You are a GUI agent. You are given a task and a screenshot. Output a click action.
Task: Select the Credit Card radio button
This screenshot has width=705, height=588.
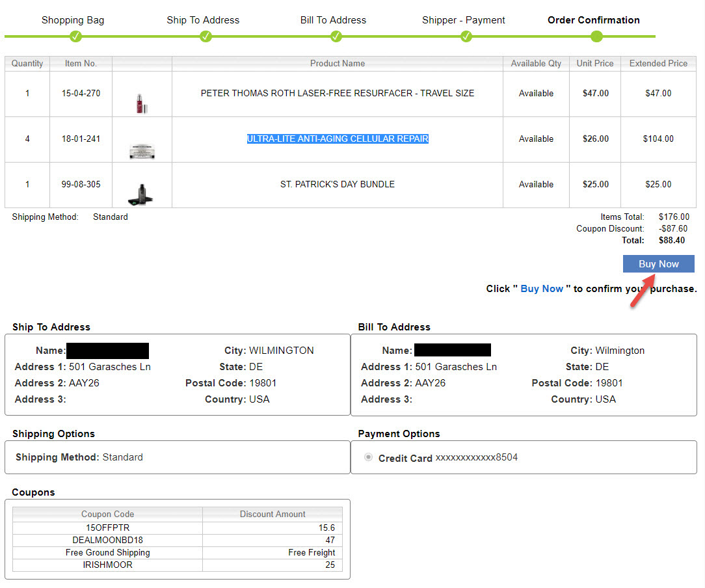point(368,457)
